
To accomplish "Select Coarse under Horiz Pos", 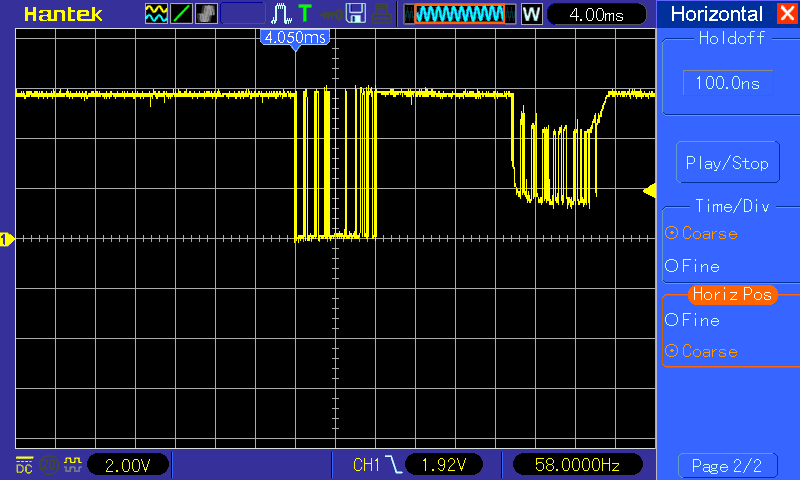I will pyautogui.click(x=702, y=351).
